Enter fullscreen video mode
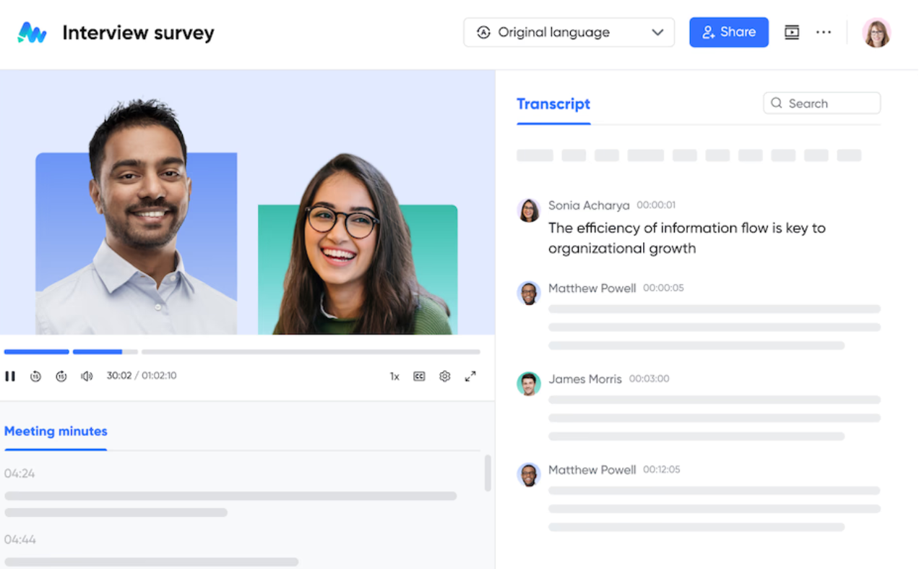Viewport: 924px width, 569px height. (470, 376)
